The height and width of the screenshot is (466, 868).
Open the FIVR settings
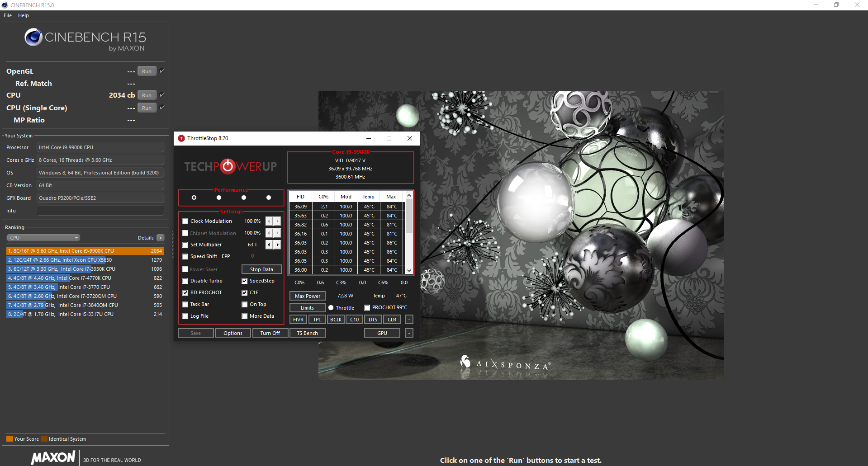(299, 320)
